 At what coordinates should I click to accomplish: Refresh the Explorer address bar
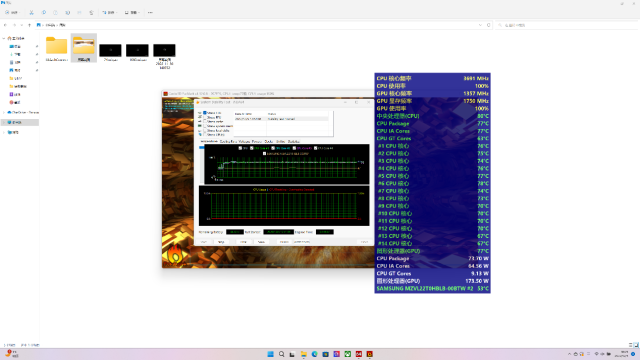click(489, 25)
